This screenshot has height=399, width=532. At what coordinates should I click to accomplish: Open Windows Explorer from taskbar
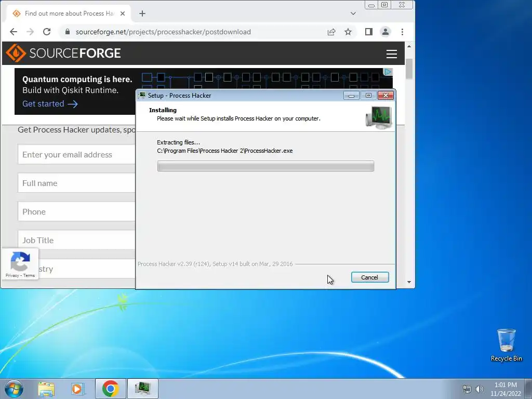46,389
